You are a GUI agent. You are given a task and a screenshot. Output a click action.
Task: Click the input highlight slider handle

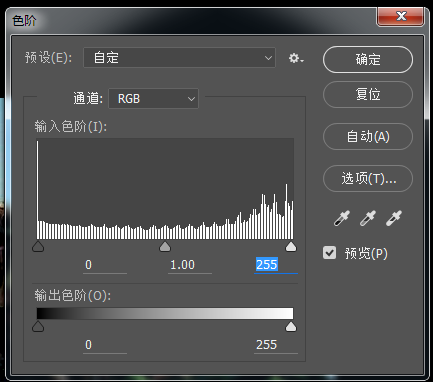[x=291, y=247]
